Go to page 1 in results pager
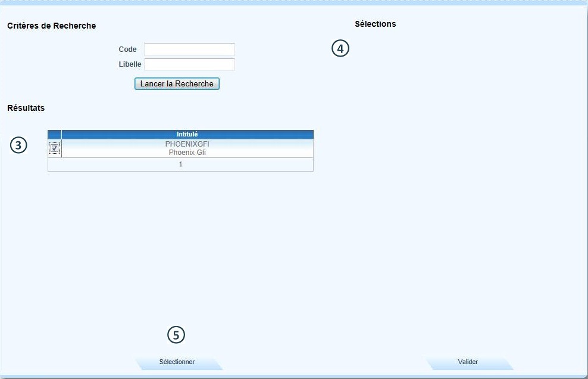 click(180, 164)
